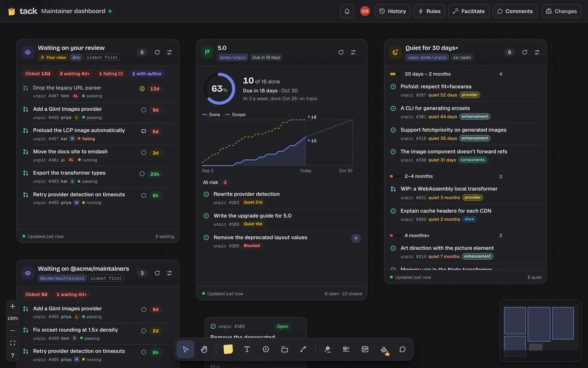Screen dimensions: 588x368
Task: Open the History panel
Action: pyautogui.click(x=392, y=11)
